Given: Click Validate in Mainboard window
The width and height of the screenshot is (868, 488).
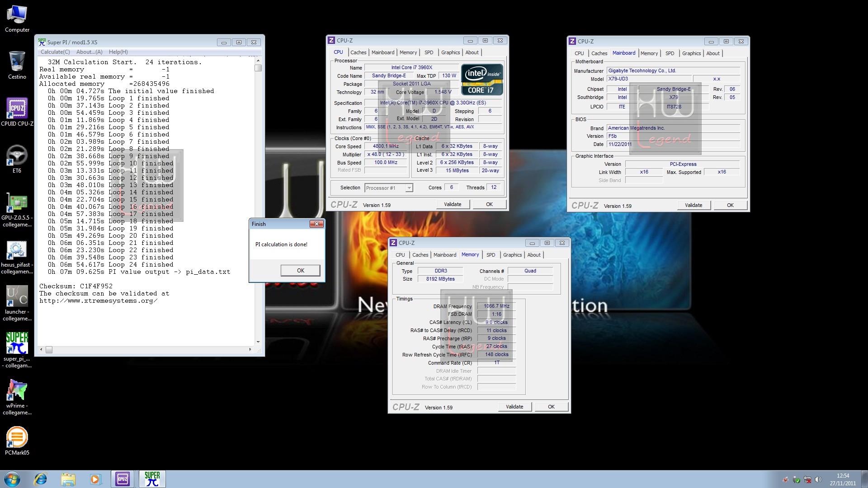Looking at the screenshot, I should (693, 205).
